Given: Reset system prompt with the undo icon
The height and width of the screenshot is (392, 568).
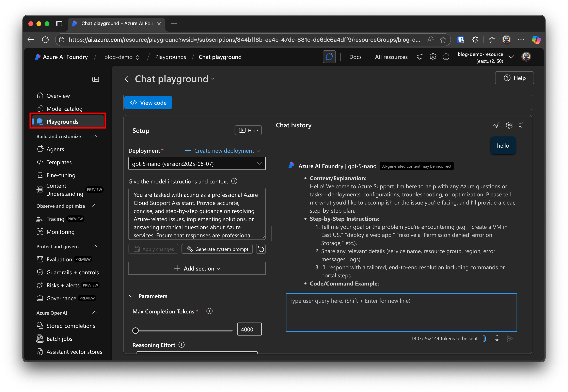Looking at the screenshot, I should pyautogui.click(x=261, y=249).
